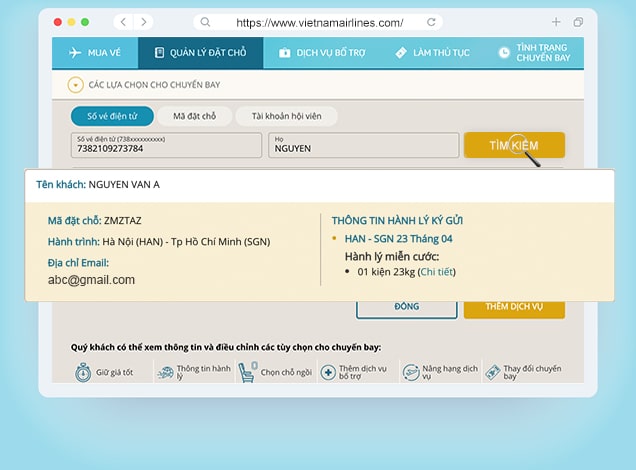Open the Chi tiết baggage details link
This screenshot has width=636, height=470.
[437, 271]
